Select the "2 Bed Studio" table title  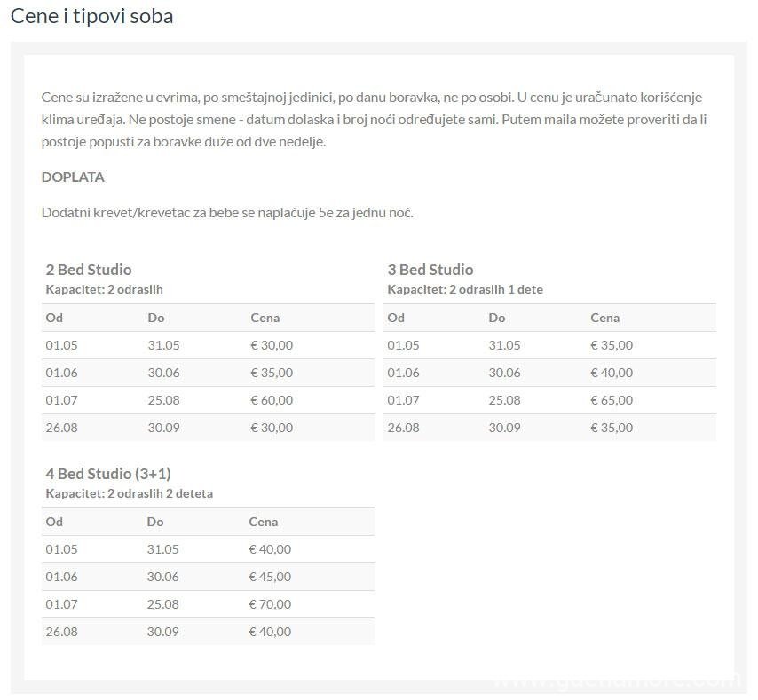(89, 270)
